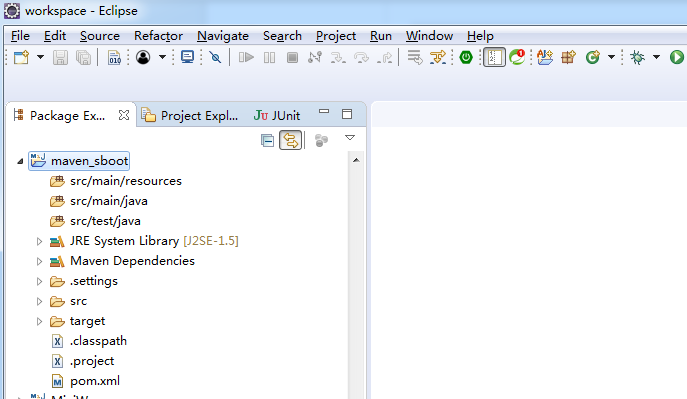Click the Save icon in toolbar
This screenshot has width=687, height=399.
60,57
